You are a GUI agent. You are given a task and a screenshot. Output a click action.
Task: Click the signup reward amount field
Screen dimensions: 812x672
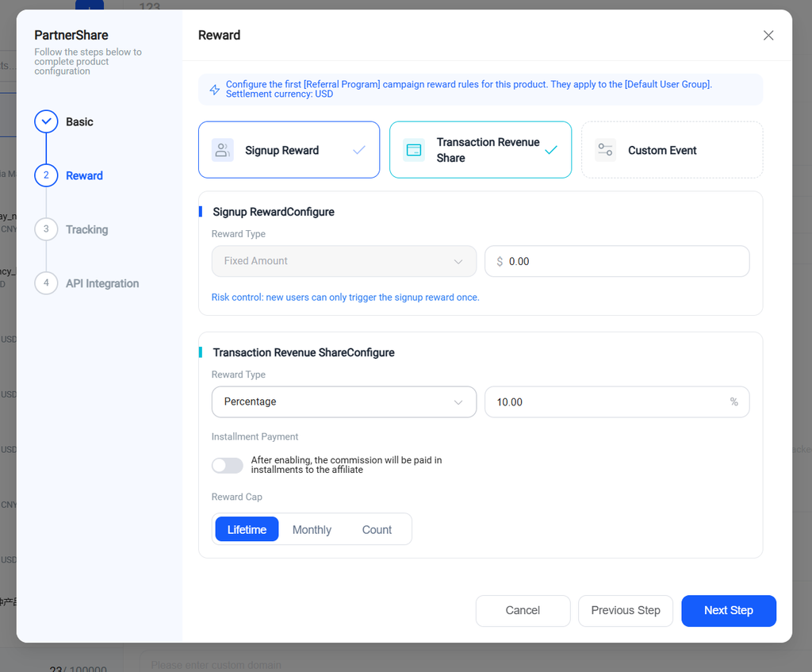[x=617, y=261]
